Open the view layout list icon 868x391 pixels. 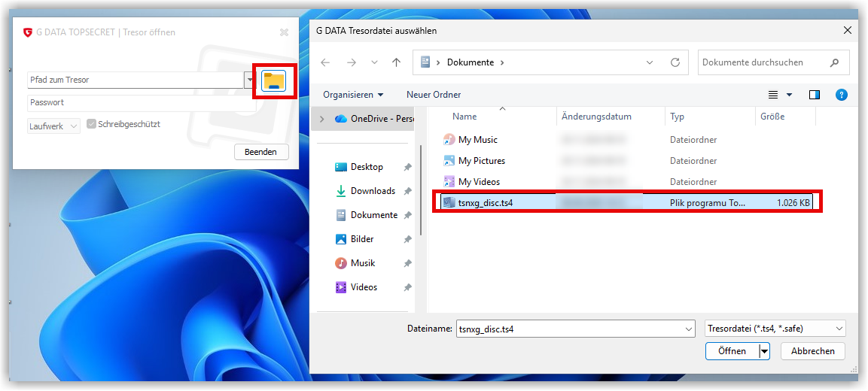tap(773, 95)
